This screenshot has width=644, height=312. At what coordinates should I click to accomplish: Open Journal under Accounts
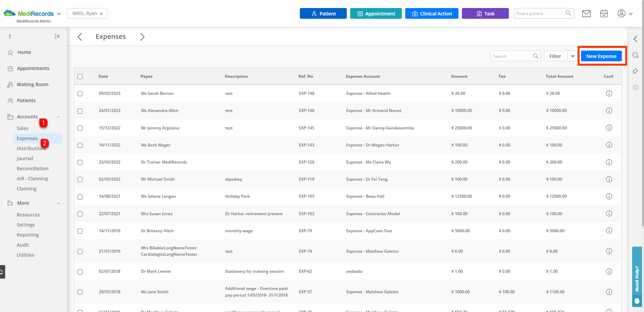(x=25, y=159)
